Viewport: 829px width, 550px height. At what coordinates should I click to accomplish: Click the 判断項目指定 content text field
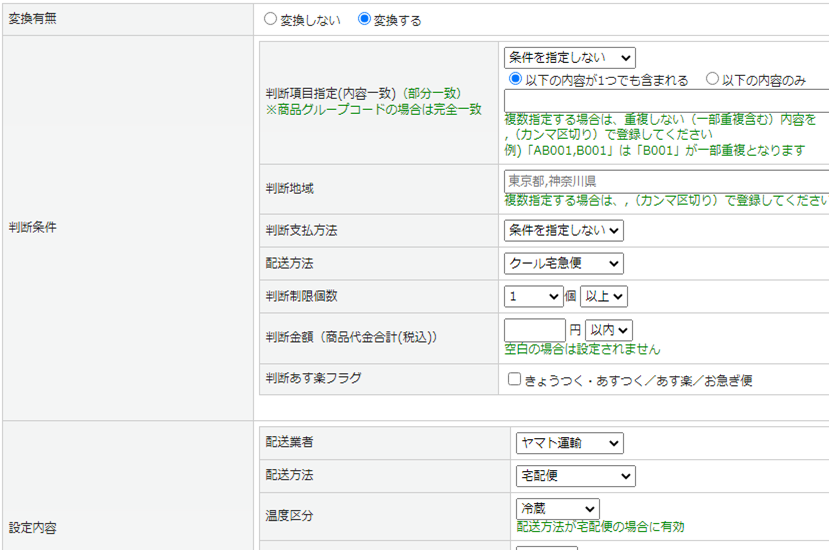(666, 100)
